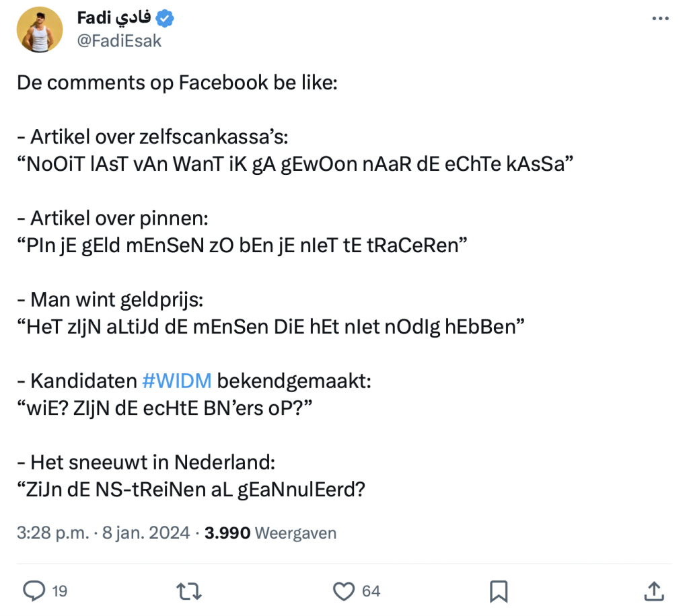Viewport: 689px width, 616px height.
Task: Open the #WIDM hashtag
Action: pyautogui.click(x=177, y=381)
